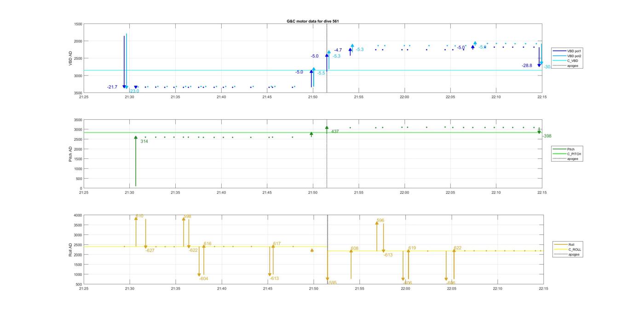Click the "-398" pitch data label
644x319 pixels.
(547, 136)
